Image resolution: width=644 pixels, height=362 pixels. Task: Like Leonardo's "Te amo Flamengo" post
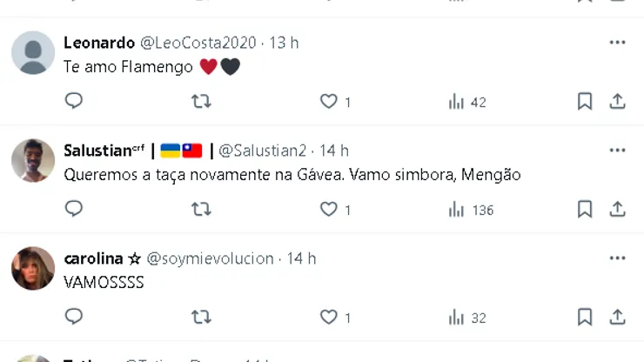click(328, 101)
